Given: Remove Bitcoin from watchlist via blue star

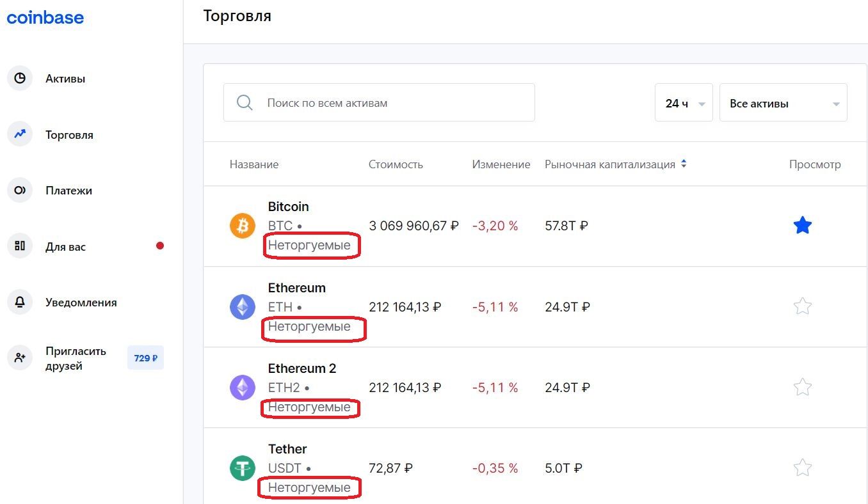Looking at the screenshot, I should (x=802, y=226).
